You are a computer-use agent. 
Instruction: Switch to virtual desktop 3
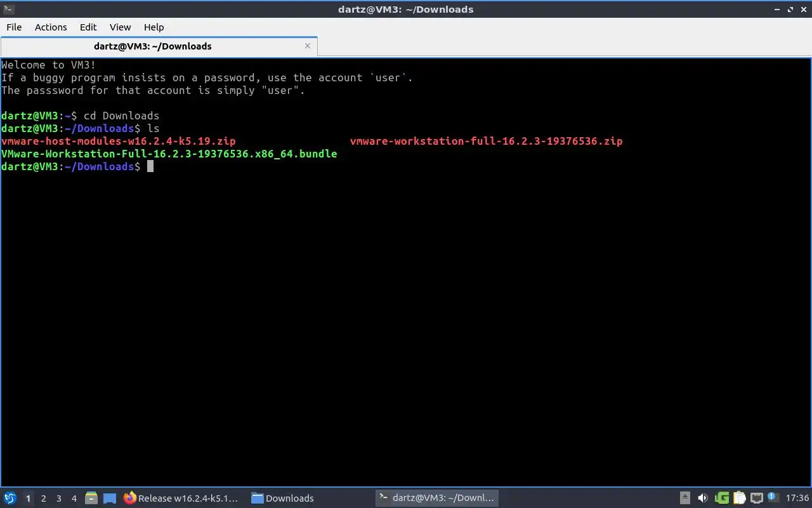(58, 498)
